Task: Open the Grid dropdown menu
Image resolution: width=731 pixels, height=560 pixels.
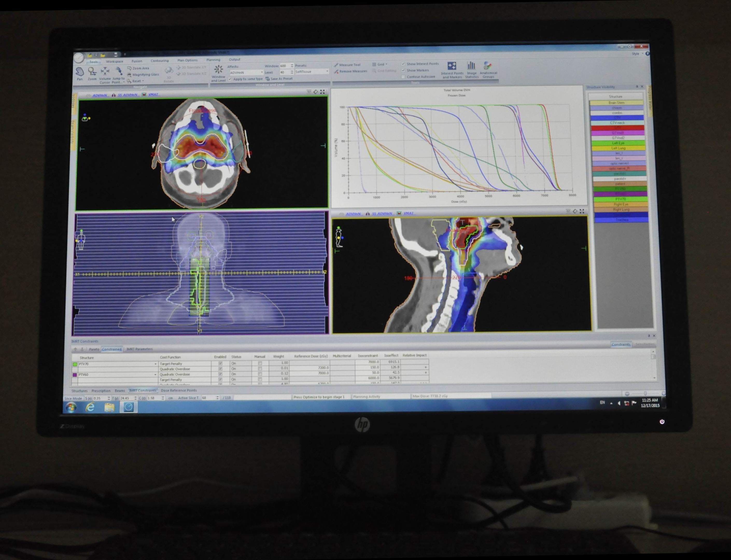Action: (382, 64)
